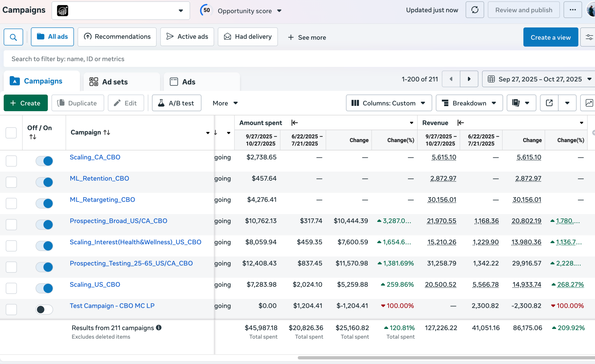Viewport: 595px width, 364px height.
Task: Turn off the Scaling_CA_CBO campaign toggle
Action: pyautogui.click(x=44, y=161)
